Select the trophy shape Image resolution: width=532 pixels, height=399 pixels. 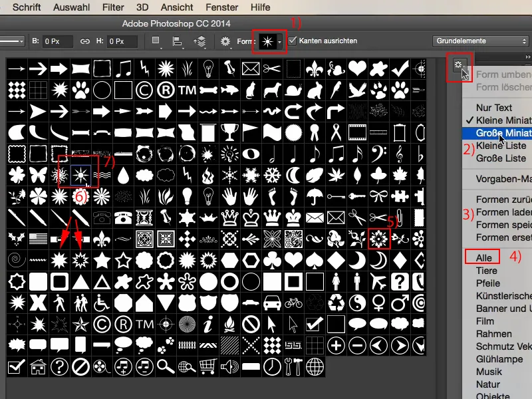229,132
